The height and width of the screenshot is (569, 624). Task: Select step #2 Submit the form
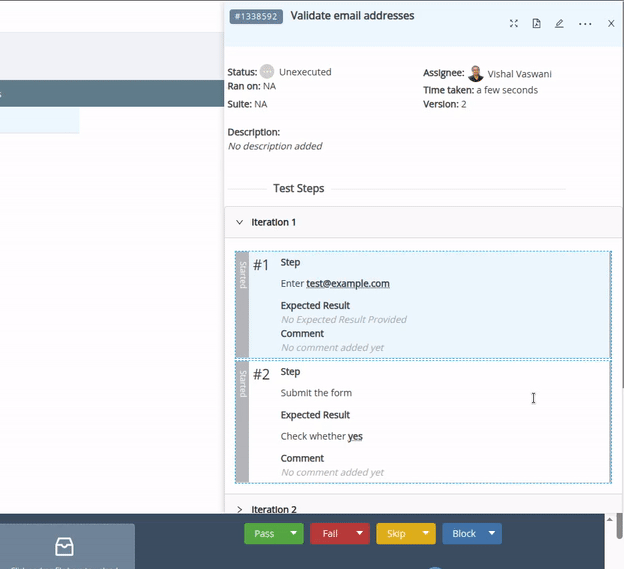(x=316, y=393)
